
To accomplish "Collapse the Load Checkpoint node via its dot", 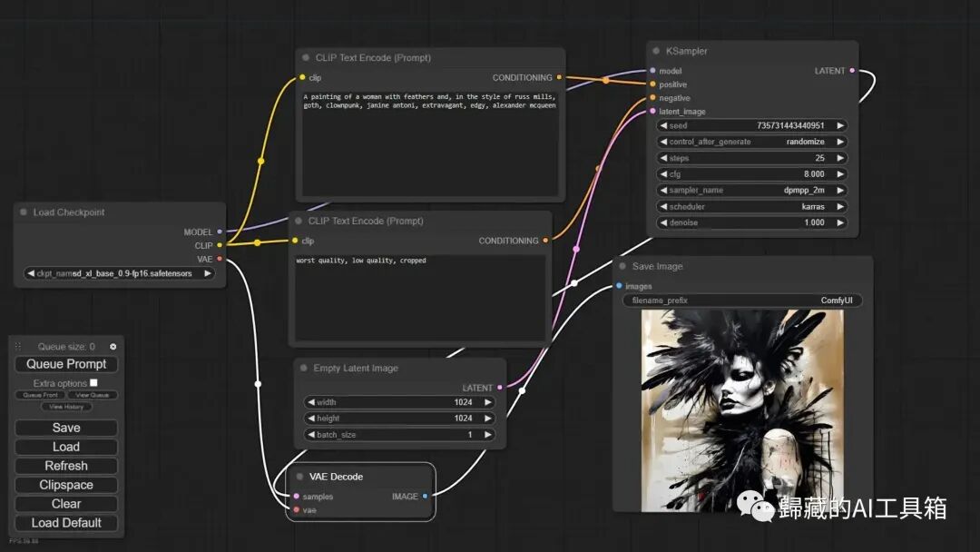I will tap(24, 212).
